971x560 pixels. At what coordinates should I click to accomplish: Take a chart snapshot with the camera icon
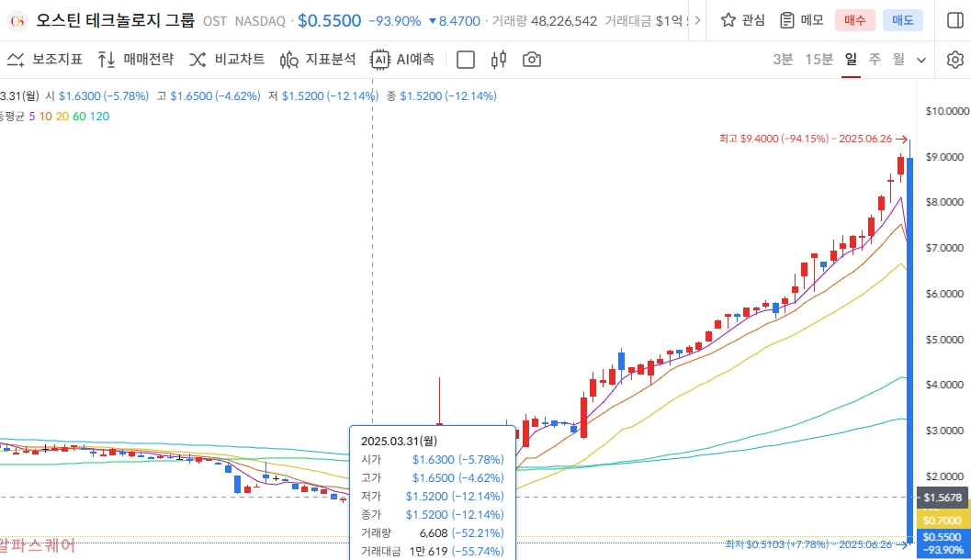coord(531,60)
